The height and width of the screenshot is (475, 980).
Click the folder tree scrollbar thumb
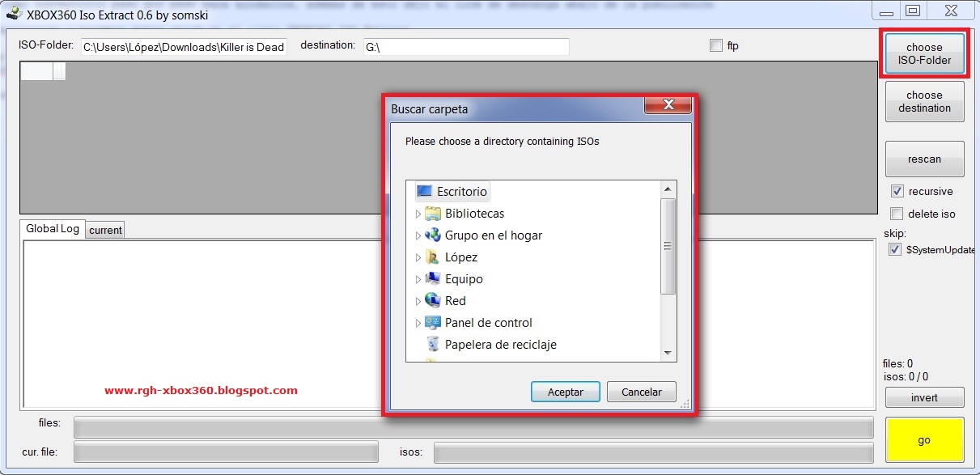click(x=668, y=246)
